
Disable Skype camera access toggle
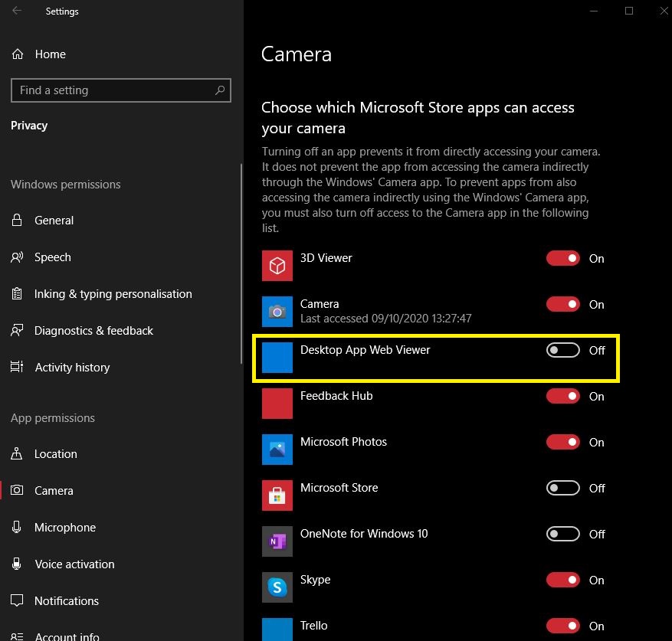pos(562,580)
